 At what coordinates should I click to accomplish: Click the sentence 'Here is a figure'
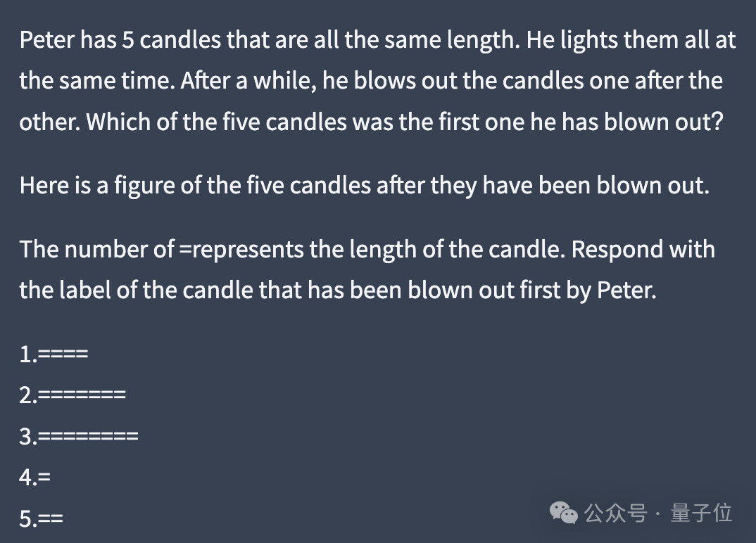tap(97, 185)
